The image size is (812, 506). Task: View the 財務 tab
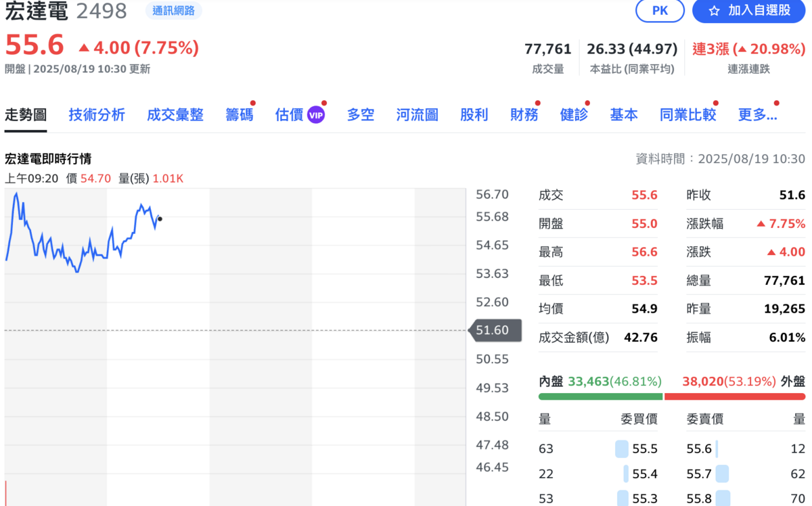tap(524, 115)
